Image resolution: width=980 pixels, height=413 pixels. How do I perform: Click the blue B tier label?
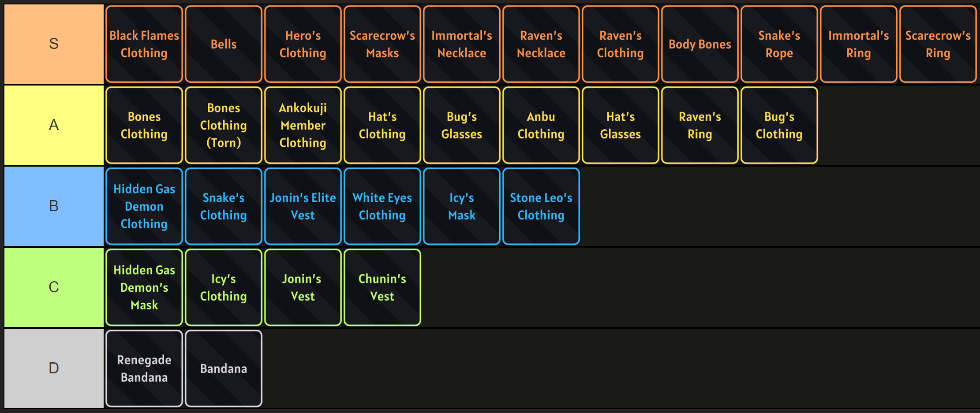click(x=54, y=206)
